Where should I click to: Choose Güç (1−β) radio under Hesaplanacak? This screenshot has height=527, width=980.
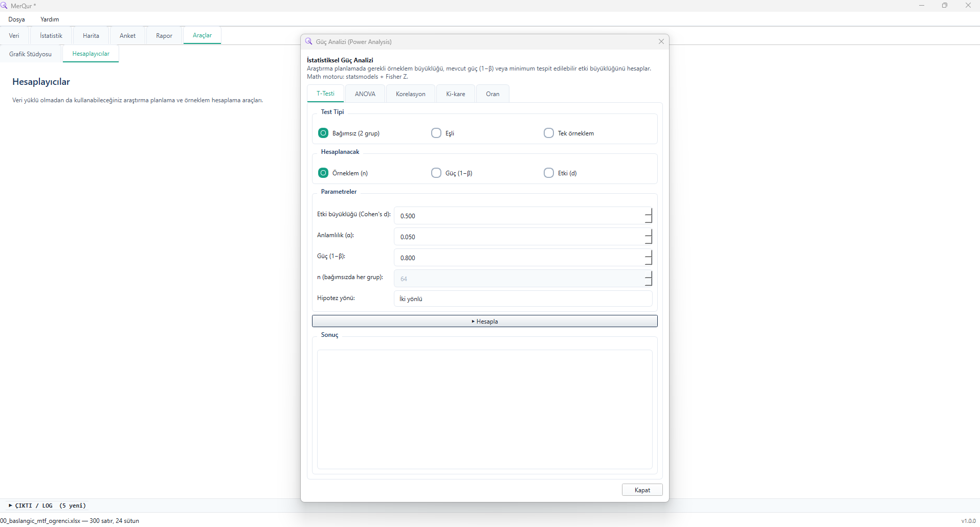452,173
